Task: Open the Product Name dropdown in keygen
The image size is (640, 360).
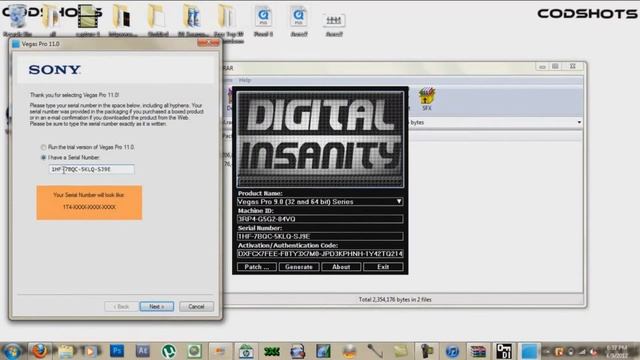Action: pyautogui.click(x=399, y=202)
